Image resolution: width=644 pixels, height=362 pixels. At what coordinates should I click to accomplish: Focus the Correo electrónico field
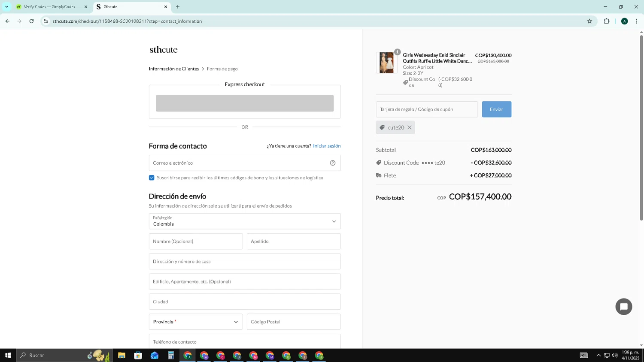[245, 163]
